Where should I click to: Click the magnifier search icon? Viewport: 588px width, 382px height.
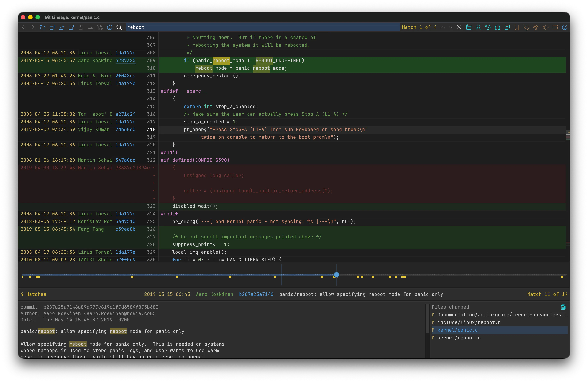119,27
